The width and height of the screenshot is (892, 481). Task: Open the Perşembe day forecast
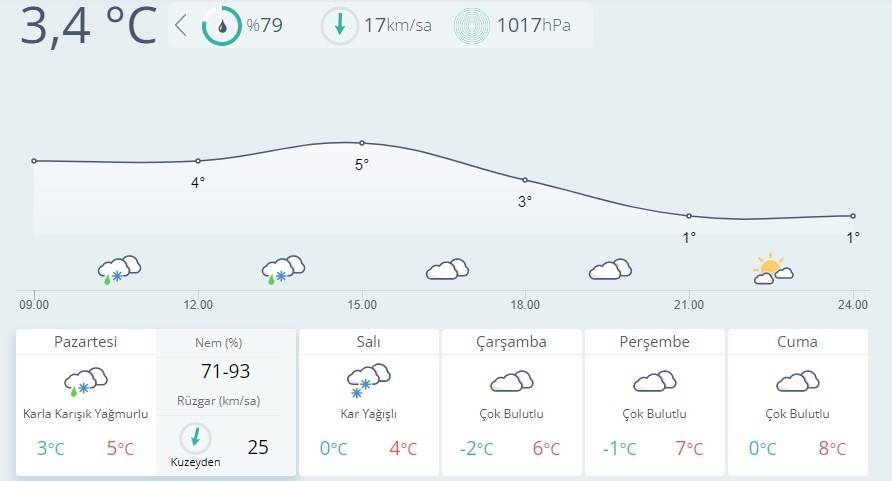pyautogui.click(x=655, y=342)
